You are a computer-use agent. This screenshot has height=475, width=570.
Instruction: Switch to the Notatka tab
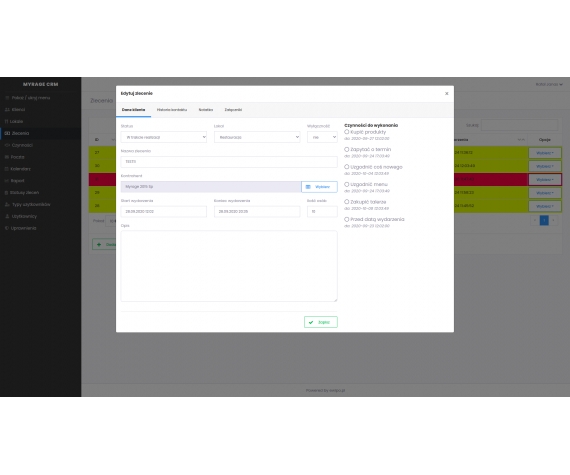[206, 110]
